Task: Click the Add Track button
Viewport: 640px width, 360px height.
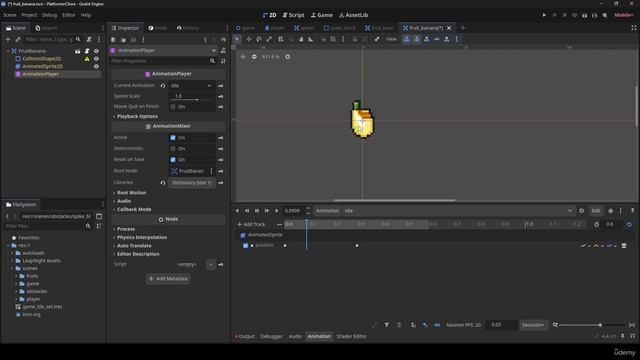Action: click(251, 224)
